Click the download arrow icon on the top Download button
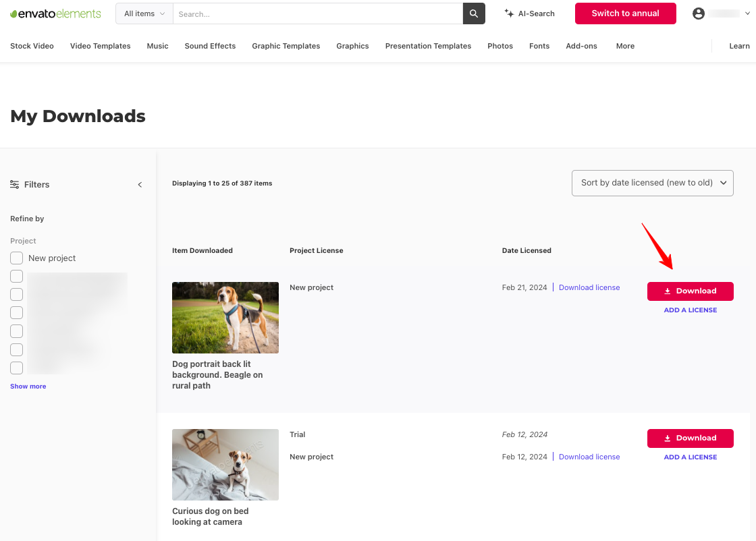756x541 pixels. click(668, 291)
